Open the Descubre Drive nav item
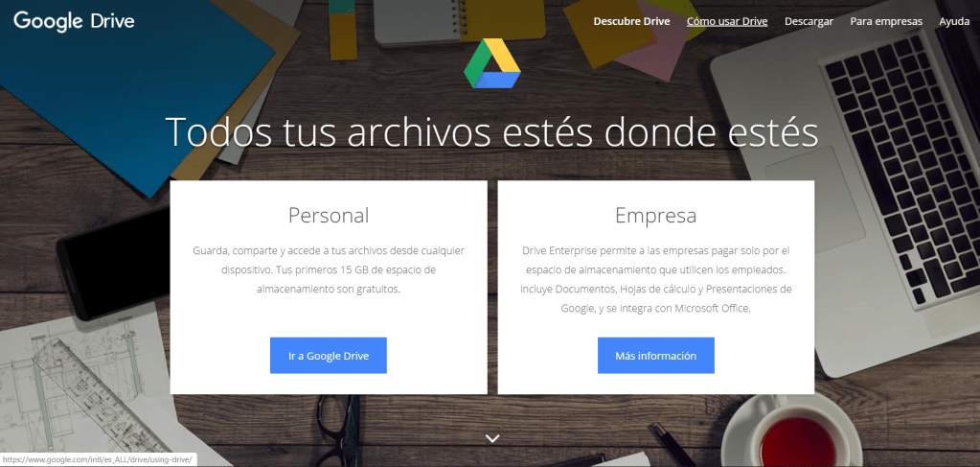 pyautogui.click(x=631, y=21)
